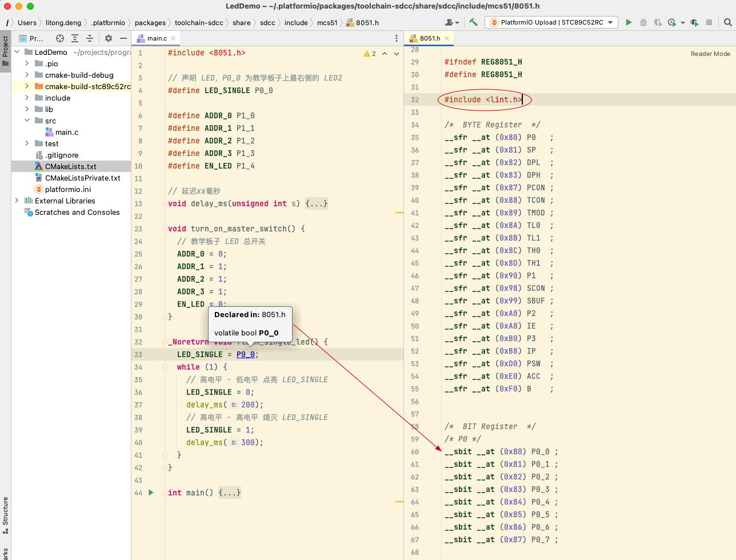
Task: Switch to the main.c editor tab
Action: pyautogui.click(x=157, y=38)
